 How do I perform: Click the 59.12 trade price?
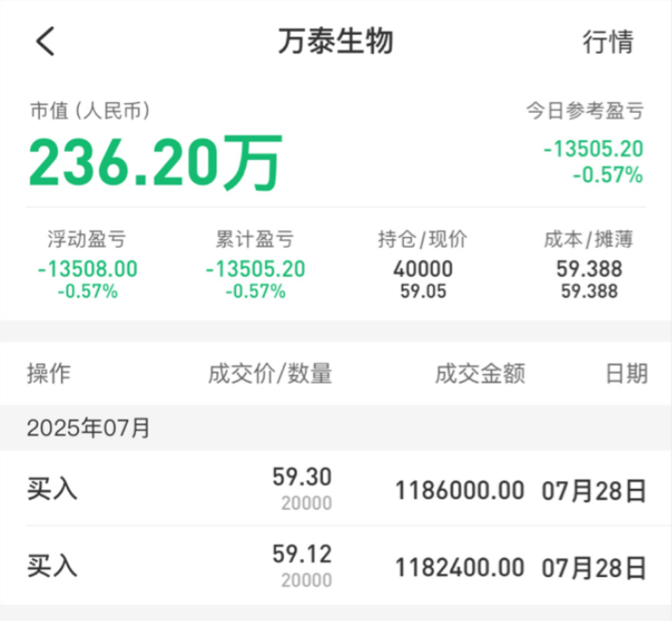(x=302, y=554)
